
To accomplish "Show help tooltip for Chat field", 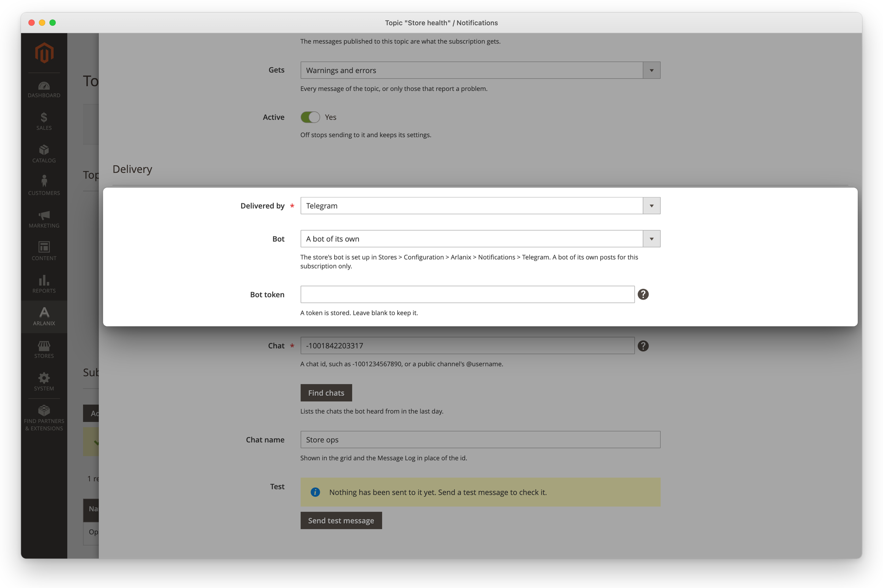I will (x=643, y=346).
